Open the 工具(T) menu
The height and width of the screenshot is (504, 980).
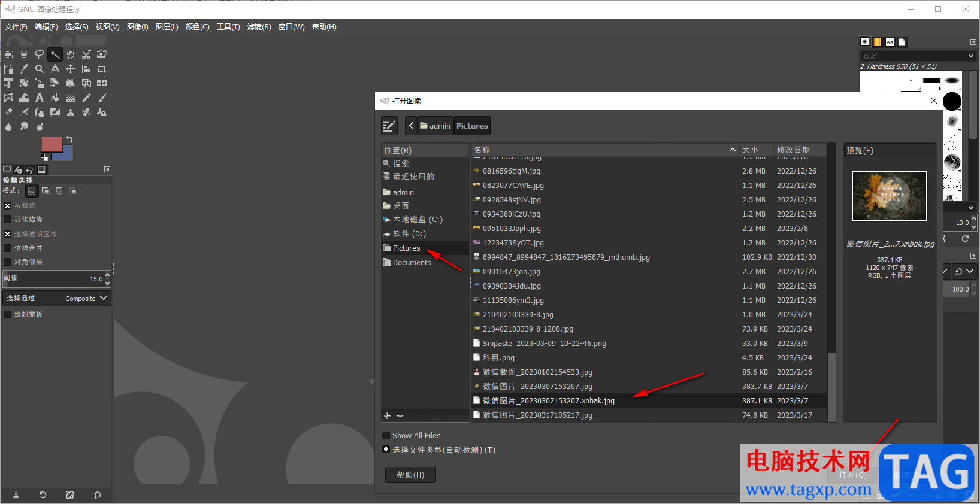click(228, 27)
